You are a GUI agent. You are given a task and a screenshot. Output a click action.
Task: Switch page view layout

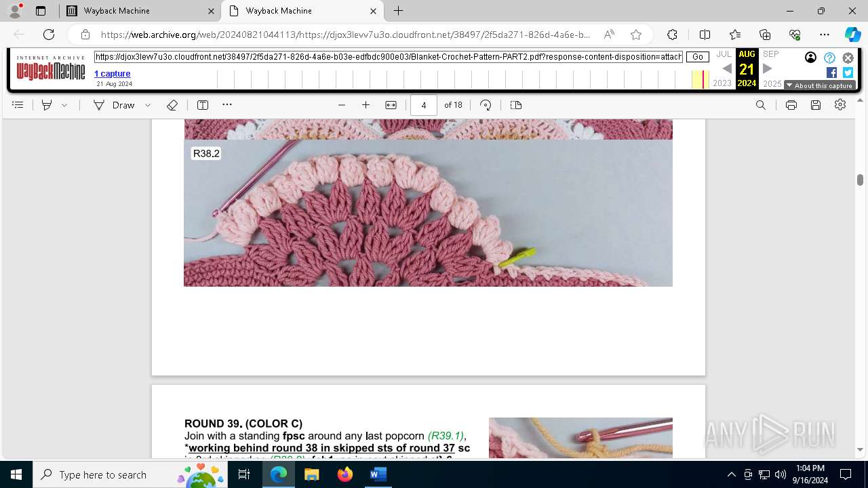pos(516,105)
